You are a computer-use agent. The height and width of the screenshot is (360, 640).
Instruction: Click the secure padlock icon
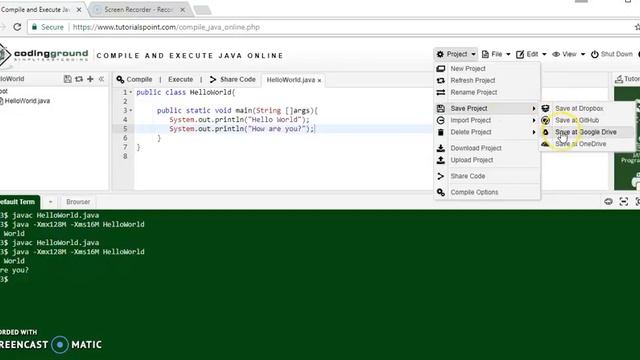34,27
